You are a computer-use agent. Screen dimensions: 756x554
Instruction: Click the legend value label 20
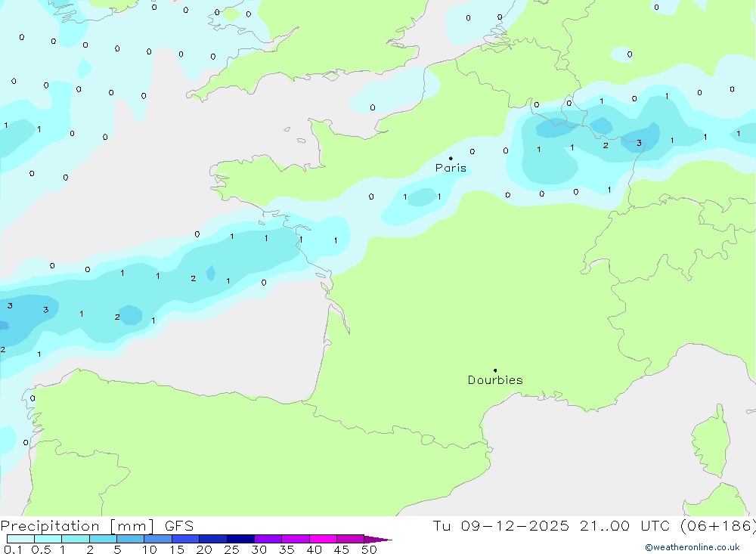click(x=204, y=549)
